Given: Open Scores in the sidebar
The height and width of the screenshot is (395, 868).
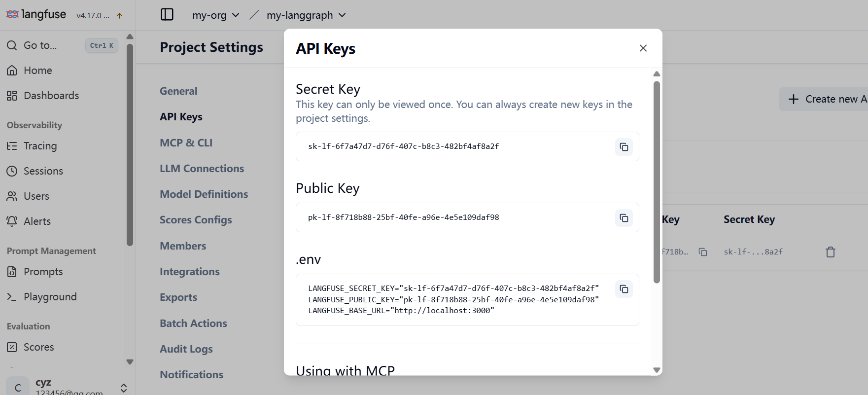Looking at the screenshot, I should (62, 347).
